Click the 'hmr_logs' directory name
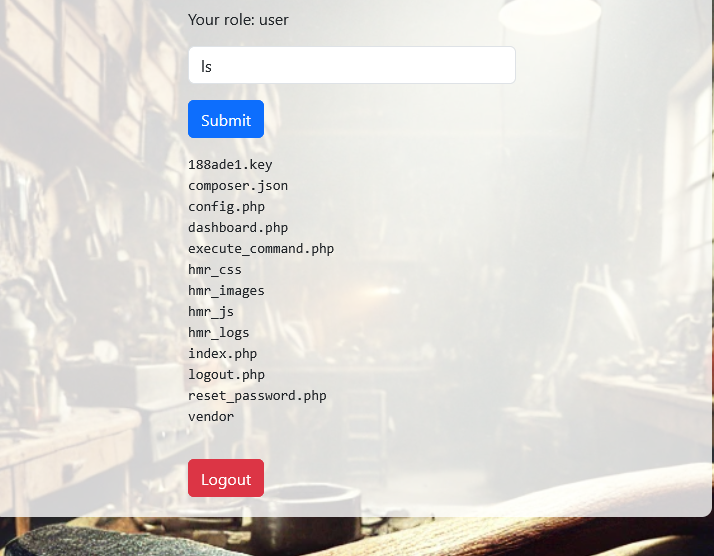The width and height of the screenshot is (714, 556). (219, 332)
